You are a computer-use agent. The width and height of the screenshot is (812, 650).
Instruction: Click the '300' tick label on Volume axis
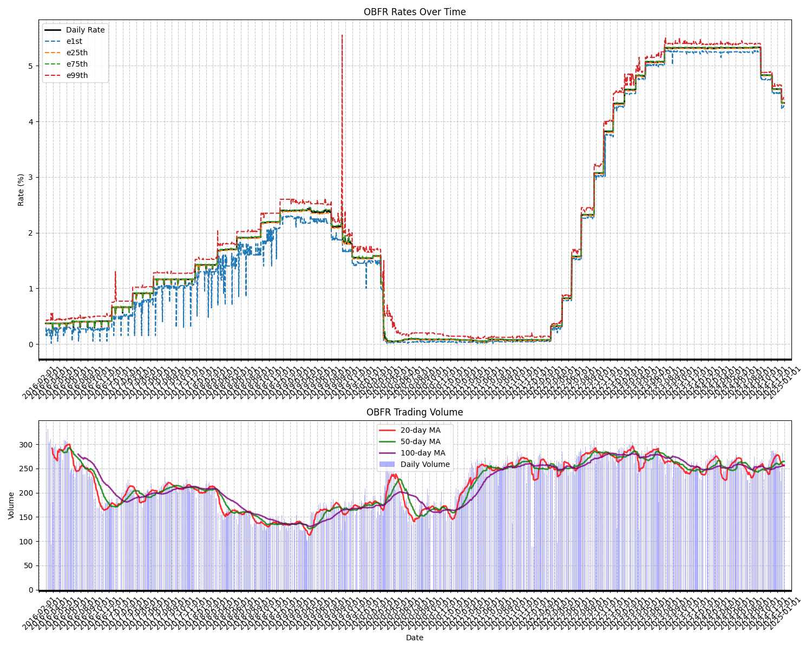click(27, 445)
